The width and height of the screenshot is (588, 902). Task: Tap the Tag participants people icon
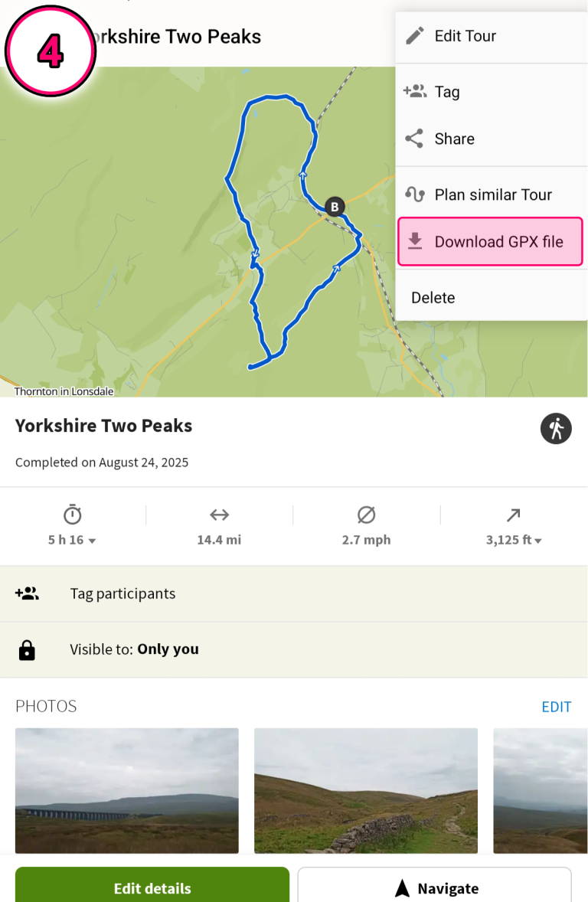tap(27, 593)
